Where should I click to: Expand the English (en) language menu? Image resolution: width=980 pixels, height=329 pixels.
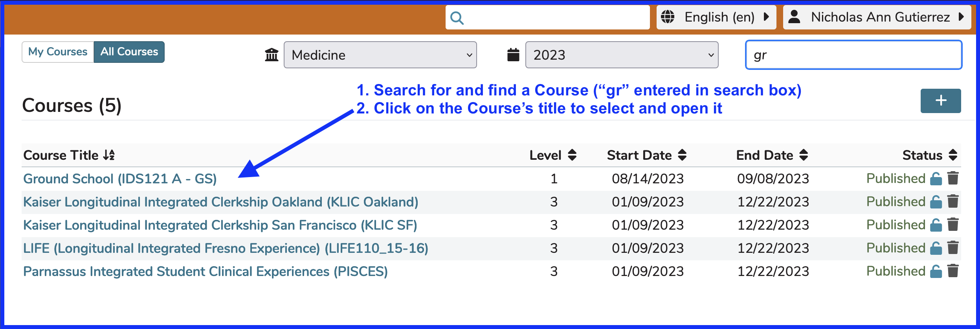tap(716, 17)
